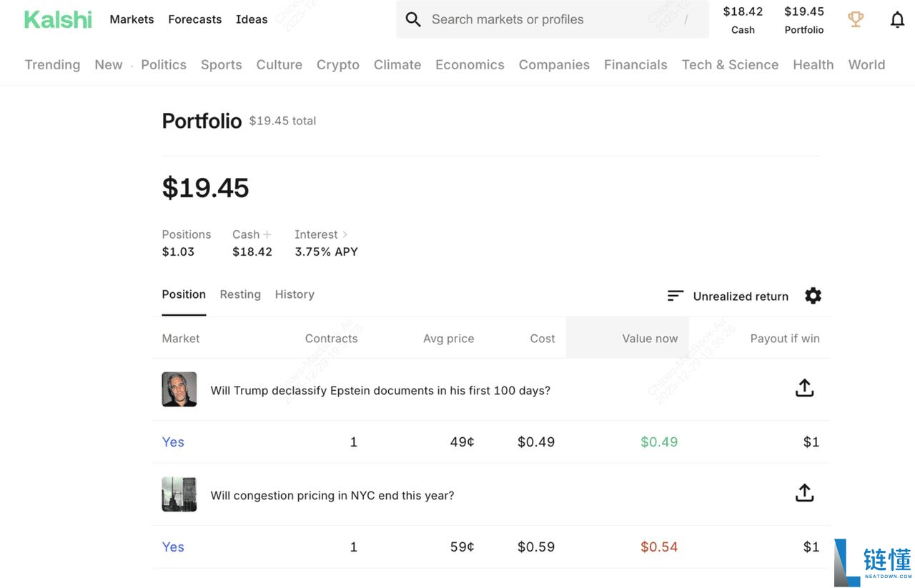
Task: Open the notifications bell
Action: tap(897, 19)
